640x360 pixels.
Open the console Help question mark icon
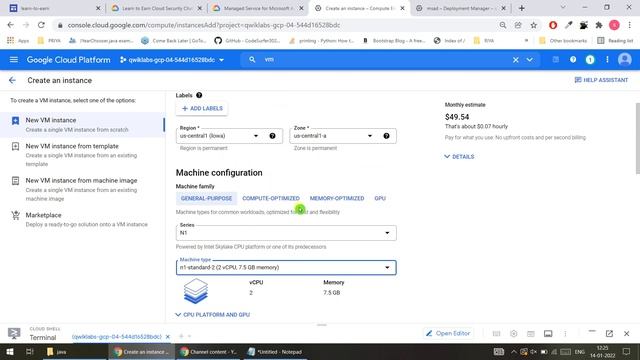tap(573, 60)
